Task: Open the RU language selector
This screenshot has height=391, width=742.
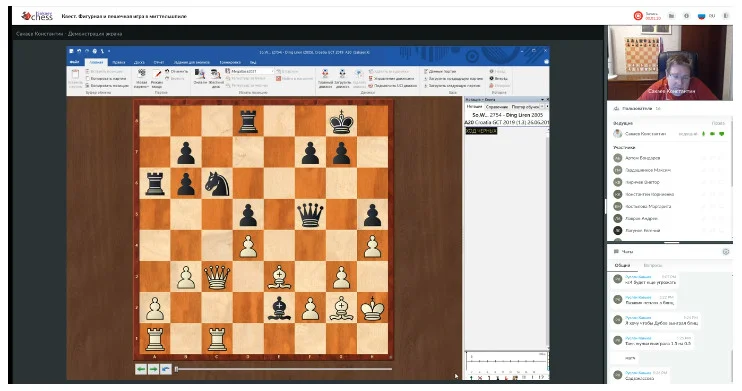Action: [x=707, y=16]
